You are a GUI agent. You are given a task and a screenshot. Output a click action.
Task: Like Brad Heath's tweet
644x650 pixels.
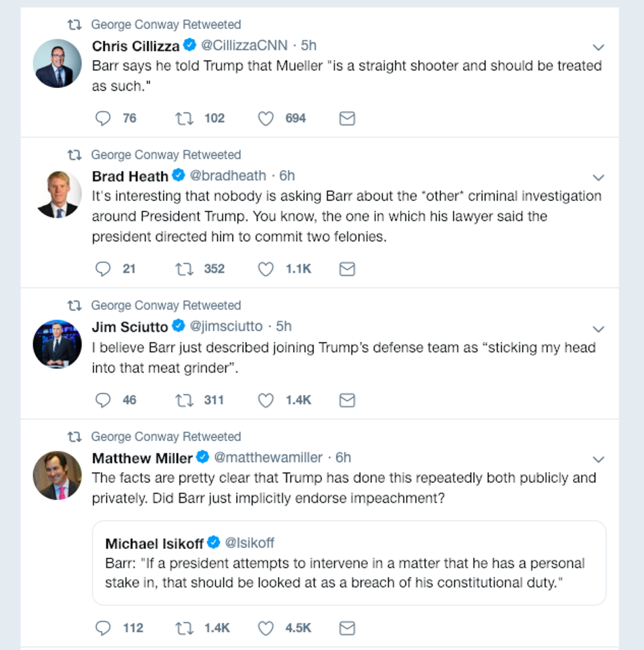pyautogui.click(x=265, y=269)
